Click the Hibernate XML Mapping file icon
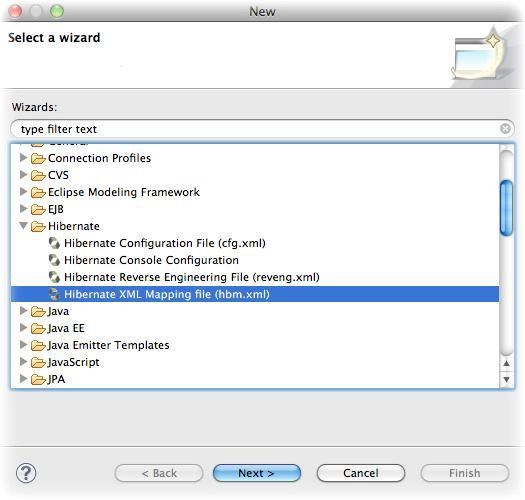This screenshot has height=500, width=525. [54, 294]
